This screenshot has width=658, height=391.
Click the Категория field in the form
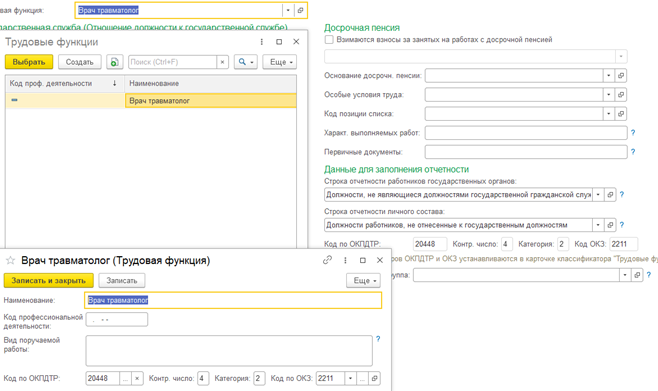(x=259, y=378)
